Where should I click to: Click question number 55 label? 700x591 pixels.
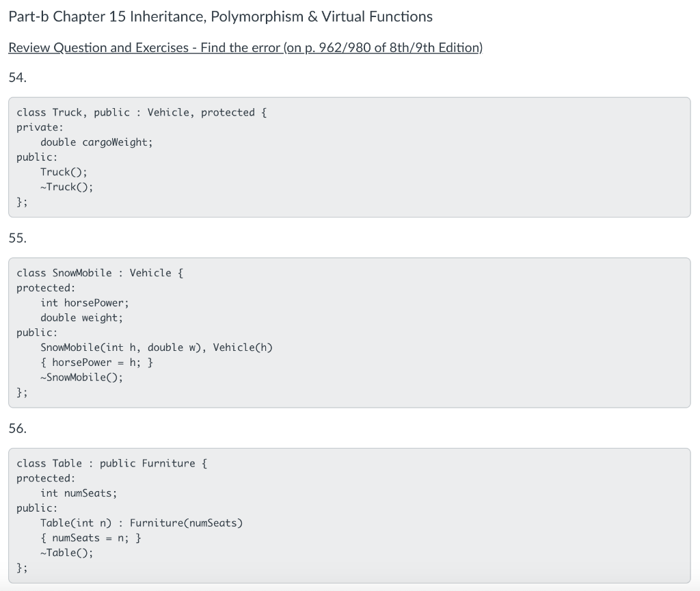(x=14, y=237)
